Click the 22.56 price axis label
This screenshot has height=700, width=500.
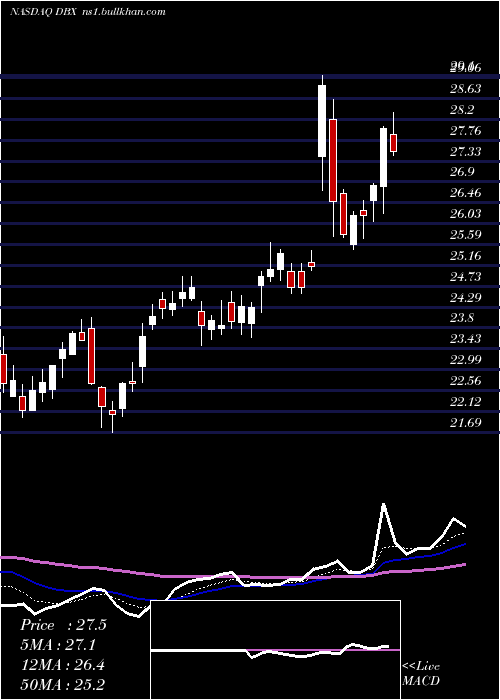466,381
